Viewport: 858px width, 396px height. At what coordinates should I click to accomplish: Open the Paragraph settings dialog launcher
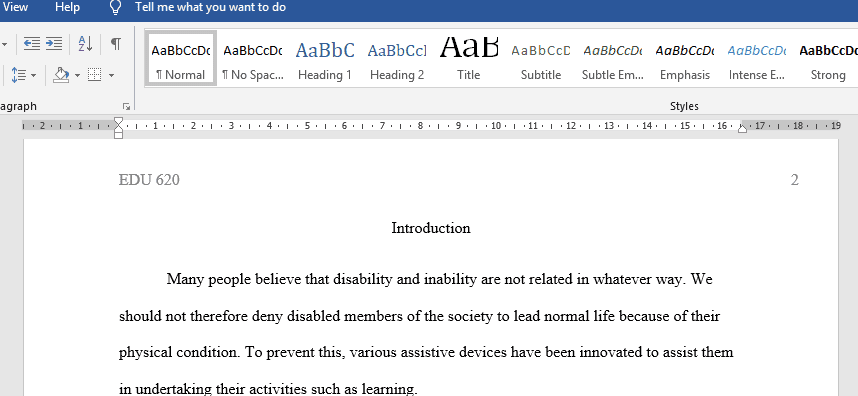pyautogui.click(x=126, y=106)
